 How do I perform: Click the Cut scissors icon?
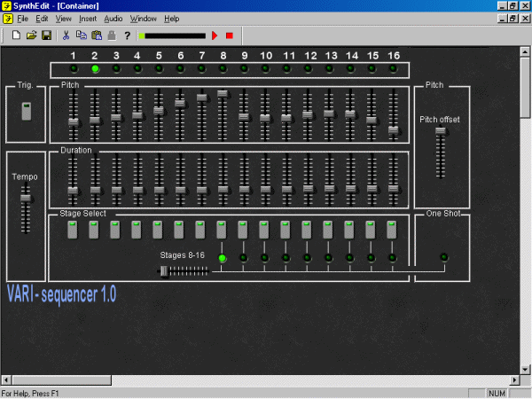66,35
